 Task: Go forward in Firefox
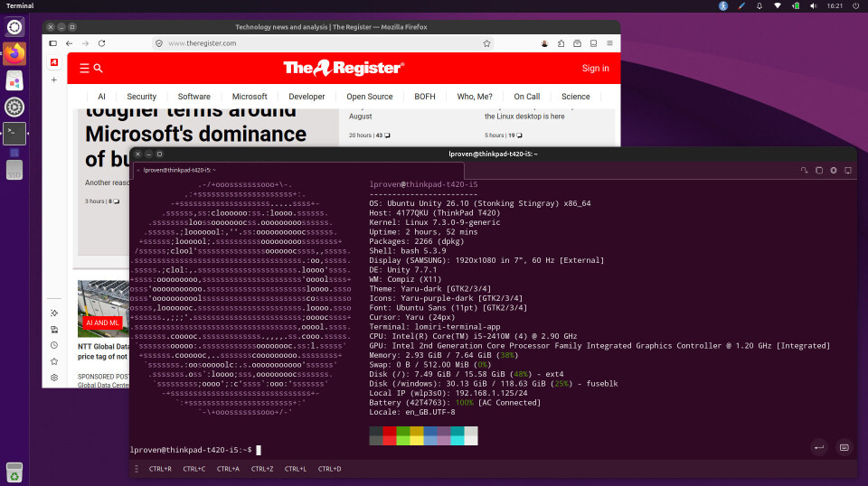click(85, 43)
